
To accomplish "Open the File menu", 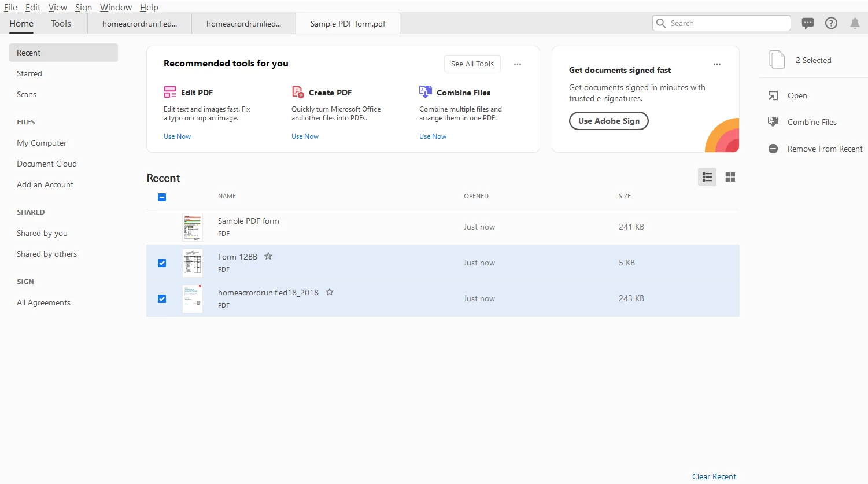I will click(x=10, y=7).
